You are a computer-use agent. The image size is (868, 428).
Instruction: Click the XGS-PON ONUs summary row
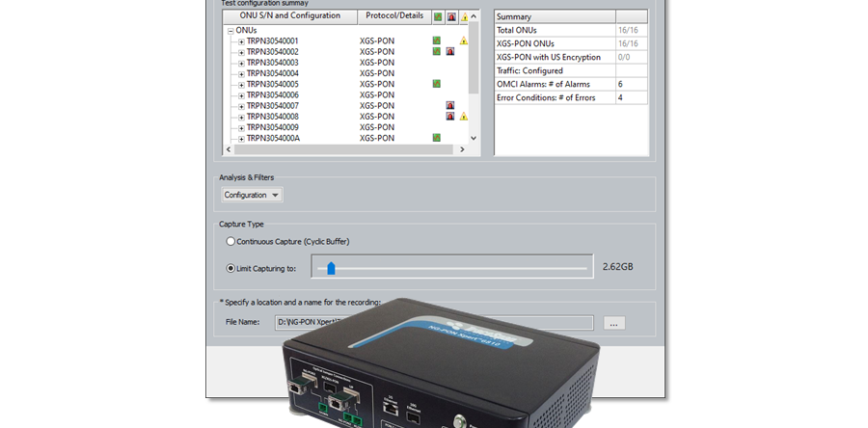point(571,43)
